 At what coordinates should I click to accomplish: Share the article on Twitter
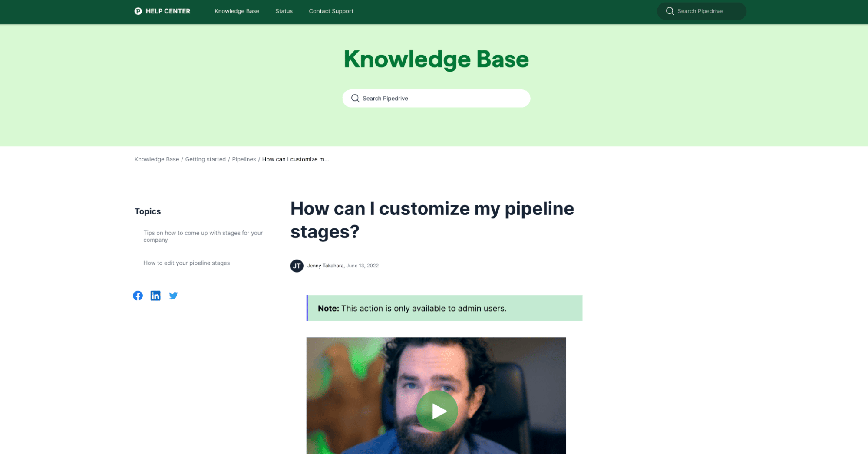(173, 296)
